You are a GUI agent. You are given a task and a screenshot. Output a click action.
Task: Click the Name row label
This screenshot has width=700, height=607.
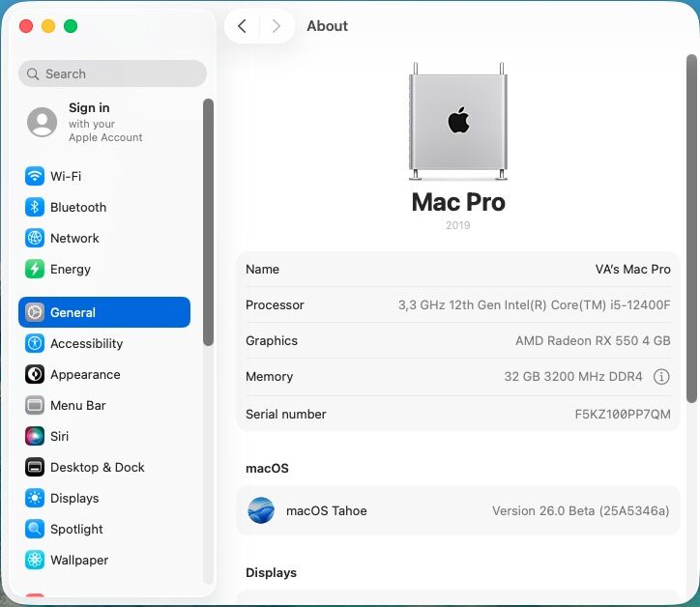[263, 269]
